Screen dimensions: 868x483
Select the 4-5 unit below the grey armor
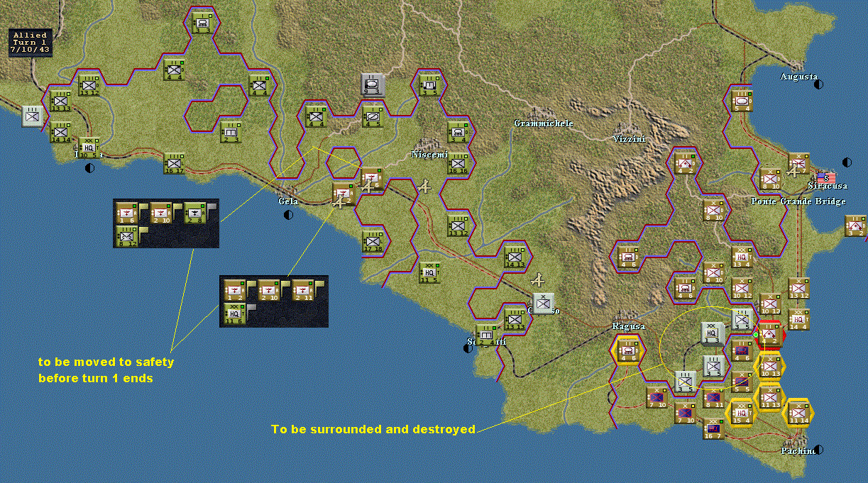373,116
